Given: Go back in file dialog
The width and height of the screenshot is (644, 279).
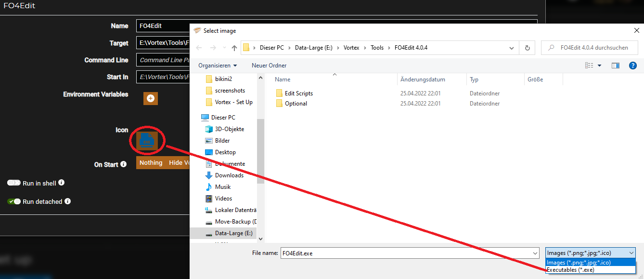Looking at the screenshot, I should (x=200, y=48).
